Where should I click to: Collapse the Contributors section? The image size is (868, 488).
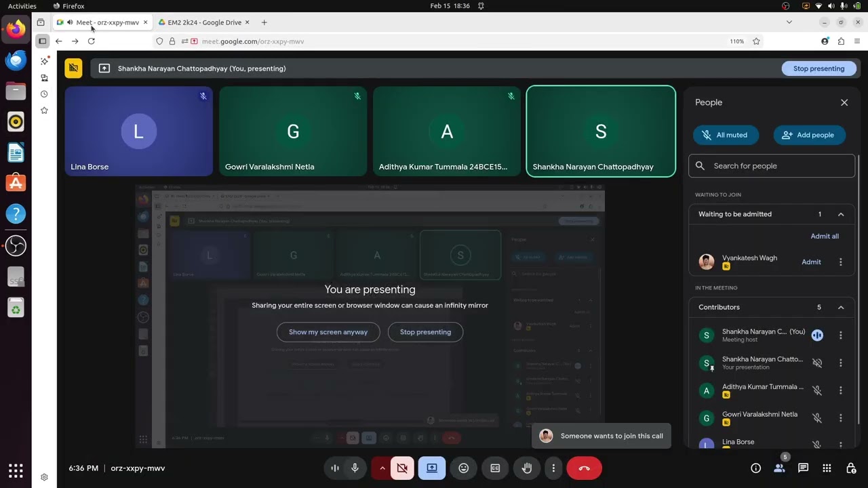(x=841, y=308)
